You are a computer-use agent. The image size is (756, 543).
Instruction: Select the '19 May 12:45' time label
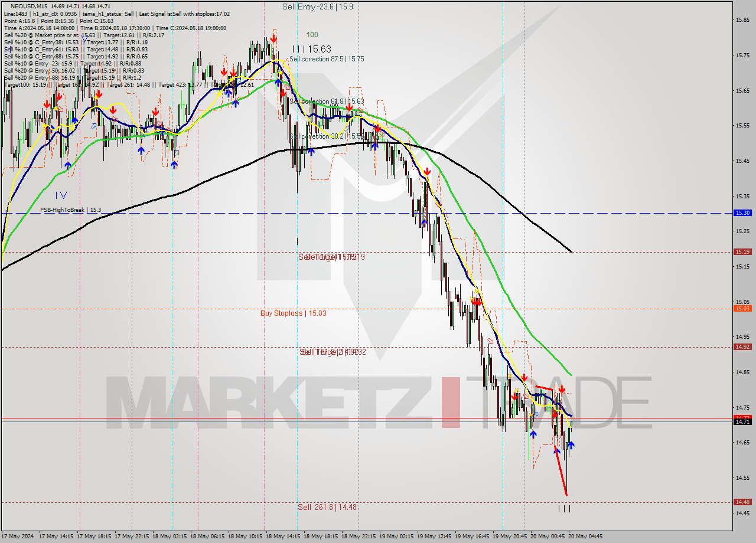[x=435, y=537]
